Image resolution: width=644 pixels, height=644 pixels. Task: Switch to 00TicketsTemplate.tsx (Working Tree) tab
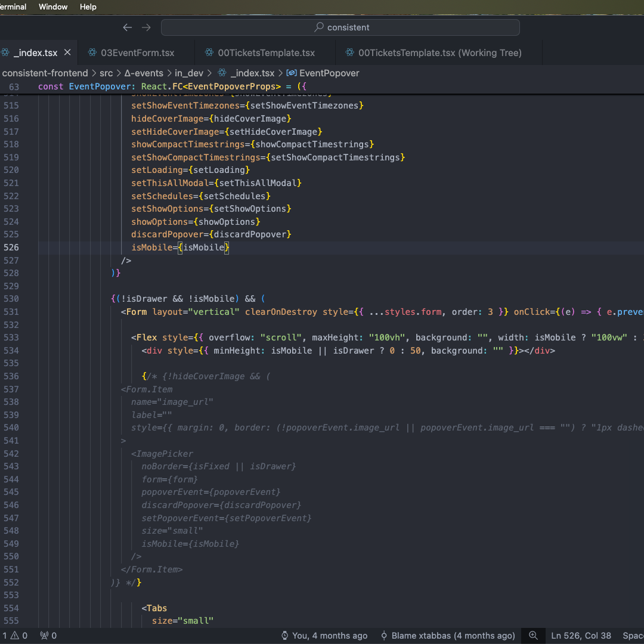pos(439,52)
